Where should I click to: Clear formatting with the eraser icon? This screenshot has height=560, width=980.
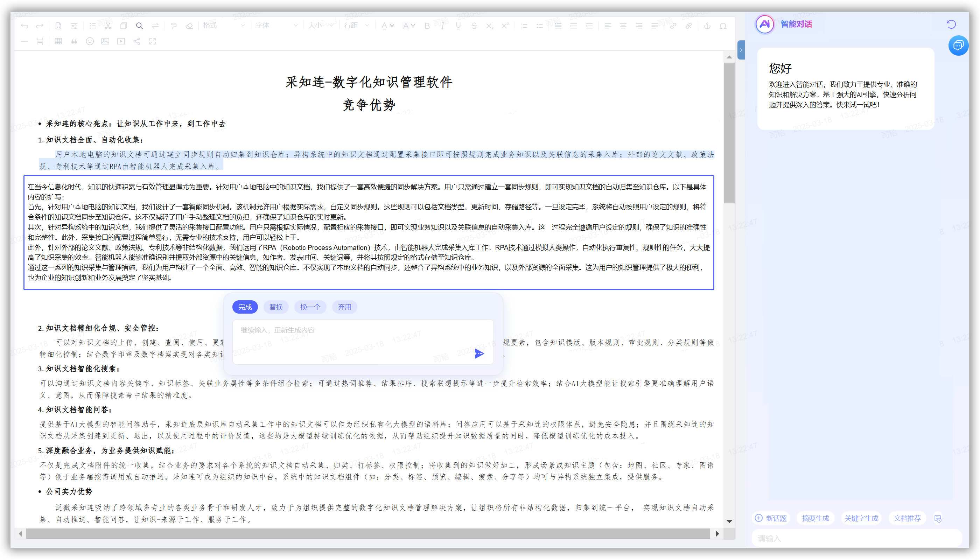click(x=189, y=26)
